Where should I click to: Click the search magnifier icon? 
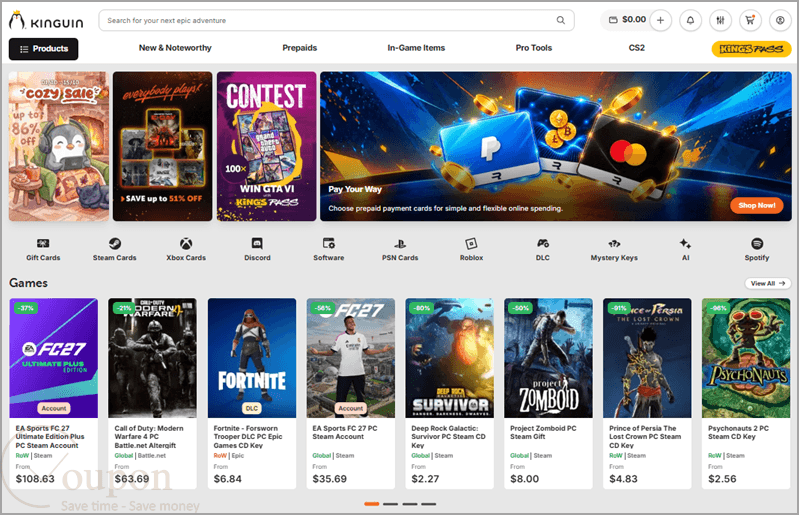point(561,20)
